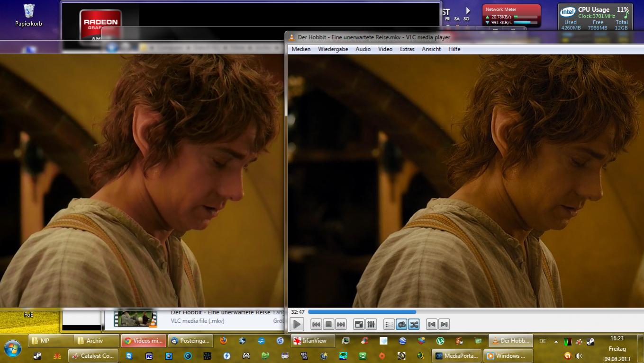Click the orange Avast tray icon
Image resolution: width=644 pixels, height=363 pixels.
coord(568,355)
